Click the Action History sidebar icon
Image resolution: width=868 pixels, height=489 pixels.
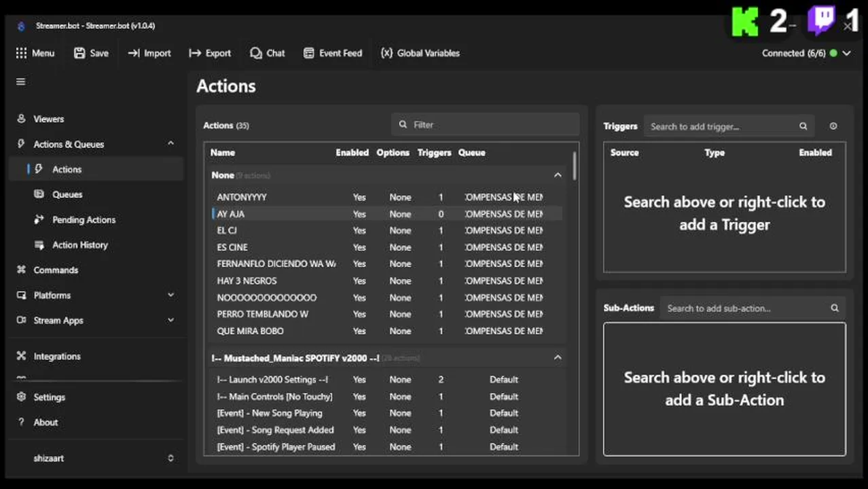39,244
